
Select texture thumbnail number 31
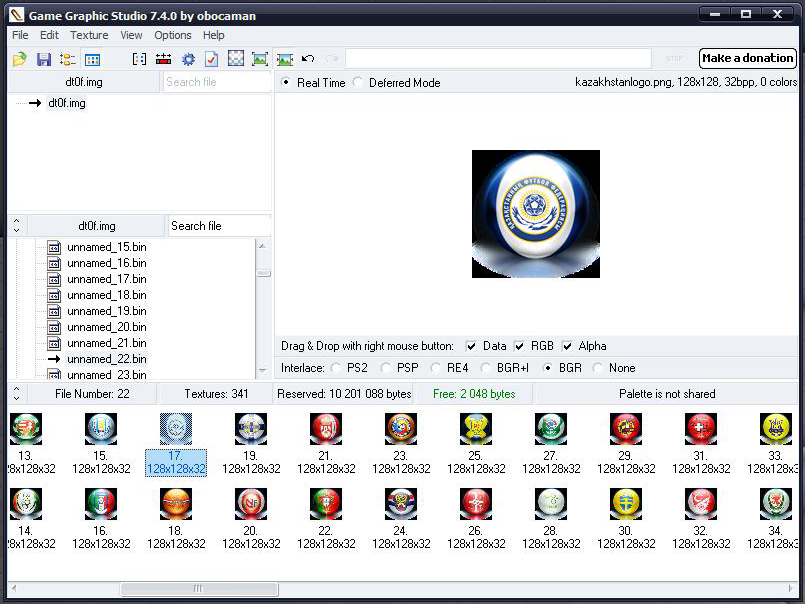tap(701, 428)
